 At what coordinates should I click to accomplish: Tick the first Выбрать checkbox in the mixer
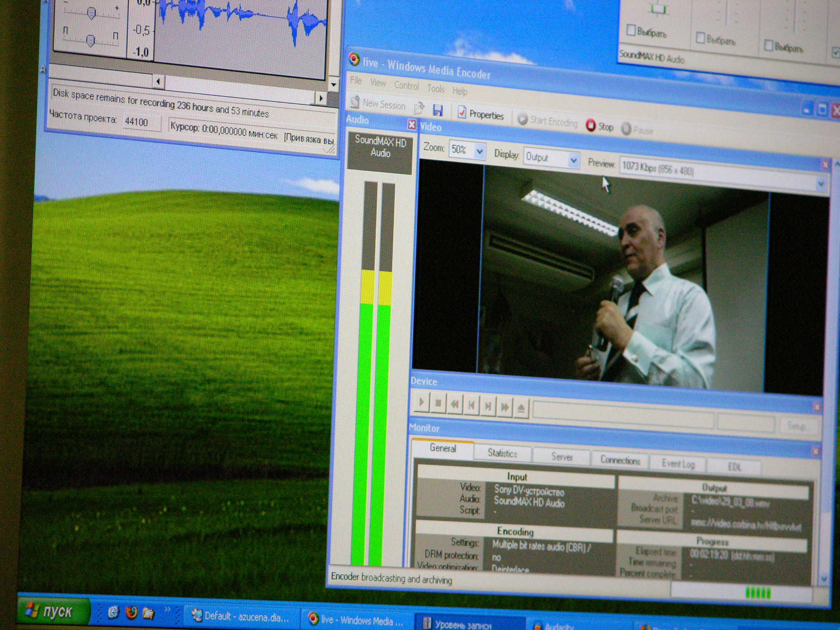coord(631,30)
